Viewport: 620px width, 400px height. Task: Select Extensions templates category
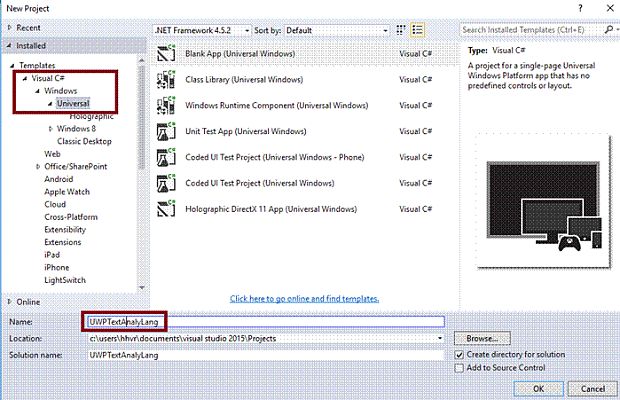(62, 242)
